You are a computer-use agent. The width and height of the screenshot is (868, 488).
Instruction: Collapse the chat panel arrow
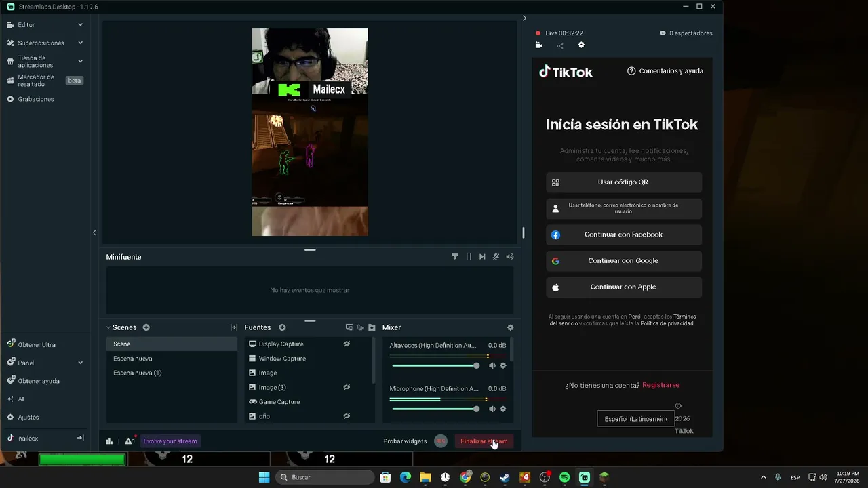pos(524,18)
